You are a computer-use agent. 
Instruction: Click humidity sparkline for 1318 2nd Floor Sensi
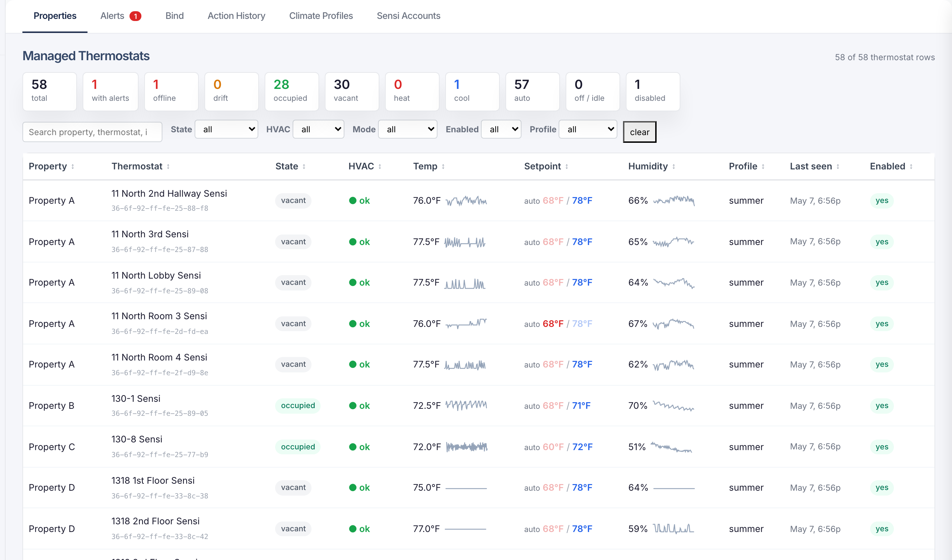[x=673, y=528]
